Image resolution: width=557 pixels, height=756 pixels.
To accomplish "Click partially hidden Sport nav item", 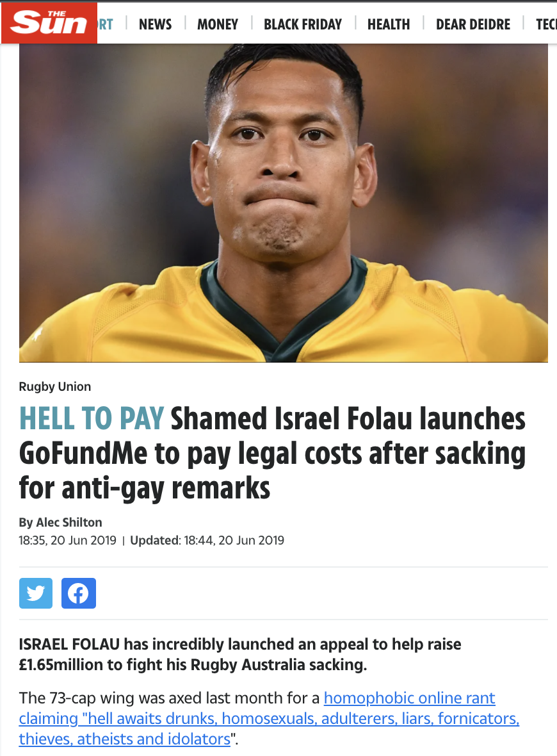I will 106,24.
